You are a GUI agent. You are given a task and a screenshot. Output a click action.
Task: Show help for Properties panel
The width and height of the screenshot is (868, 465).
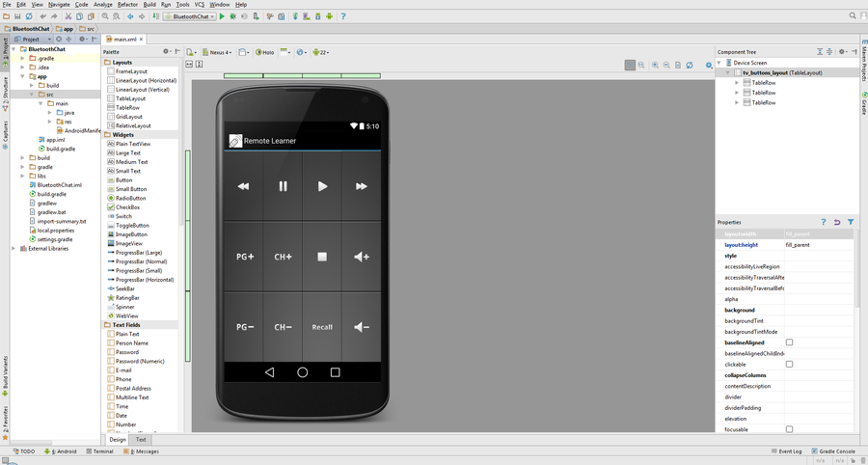824,222
